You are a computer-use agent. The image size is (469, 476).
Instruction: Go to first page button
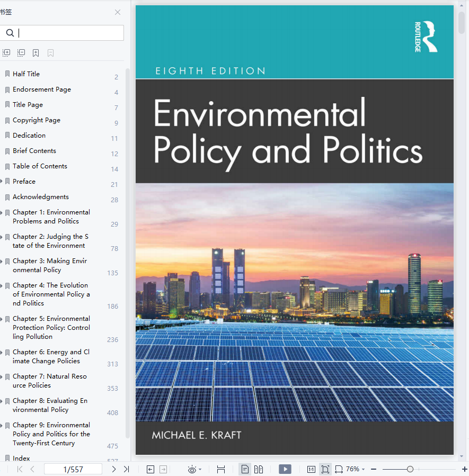20,469
